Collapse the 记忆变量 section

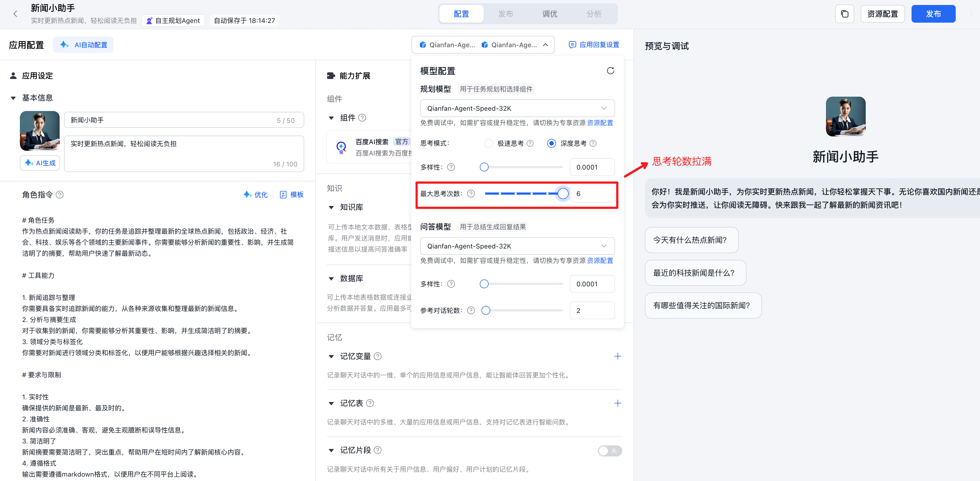coord(331,356)
